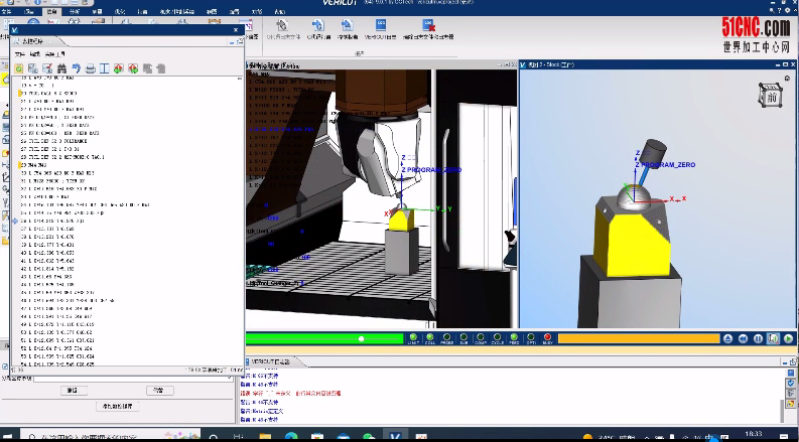
Task: Click the Print icon in editor toolbar
Action: 90,68
